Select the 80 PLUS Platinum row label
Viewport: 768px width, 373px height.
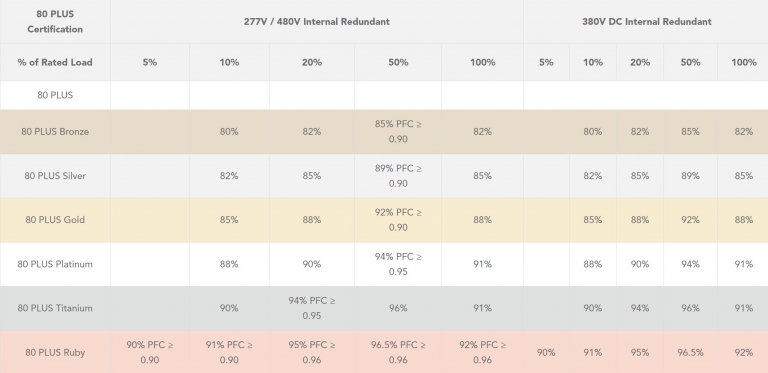click(x=55, y=264)
